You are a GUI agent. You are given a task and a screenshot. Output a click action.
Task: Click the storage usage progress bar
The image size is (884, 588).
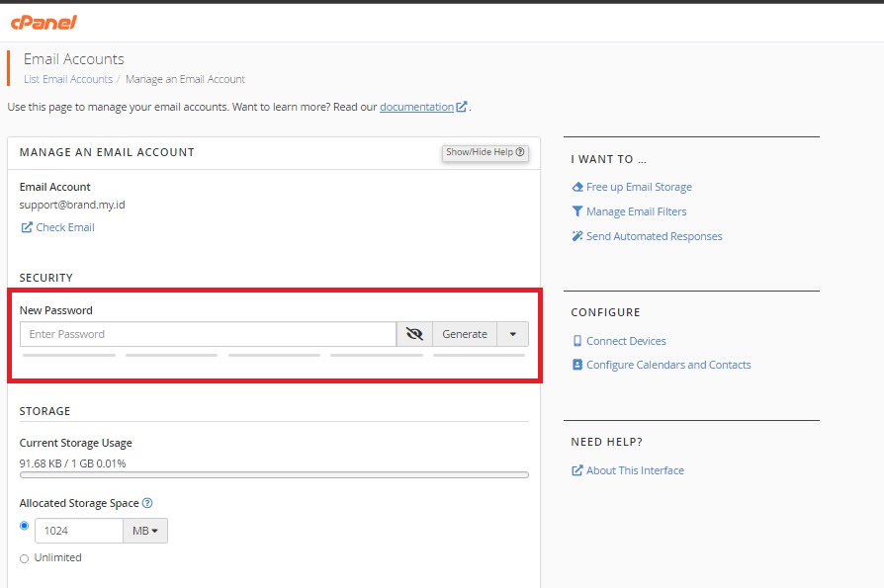pos(274,474)
